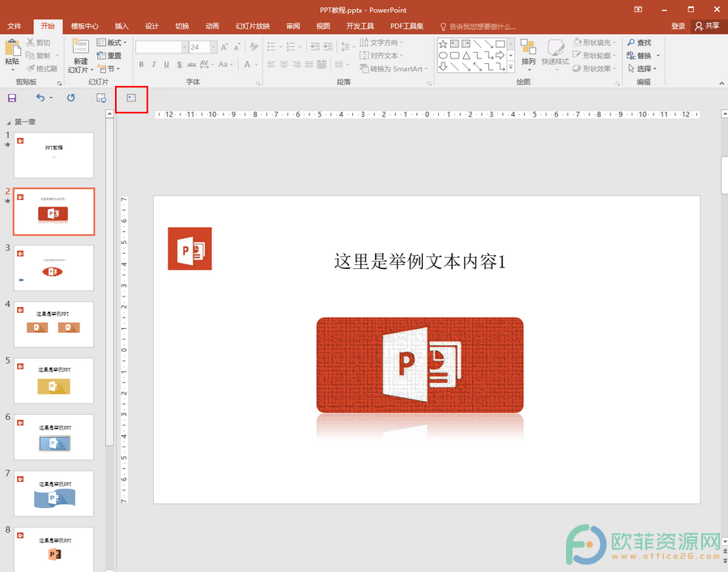Open Shape Outline (形状轮廓) color menu

pyautogui.click(x=594, y=56)
